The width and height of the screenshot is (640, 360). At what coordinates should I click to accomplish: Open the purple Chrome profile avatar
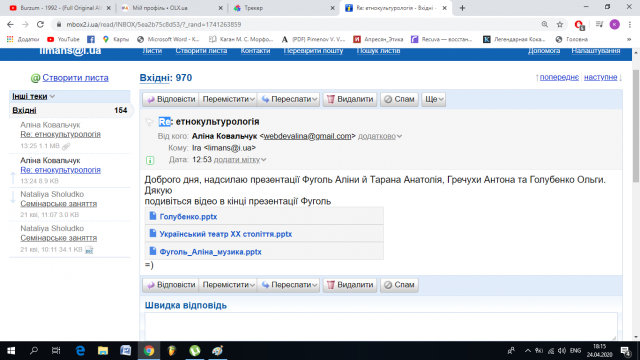tap(614, 24)
